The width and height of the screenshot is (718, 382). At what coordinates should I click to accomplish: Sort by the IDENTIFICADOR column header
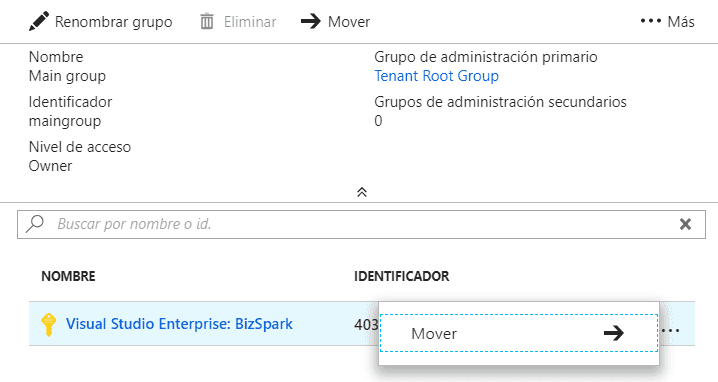click(402, 276)
